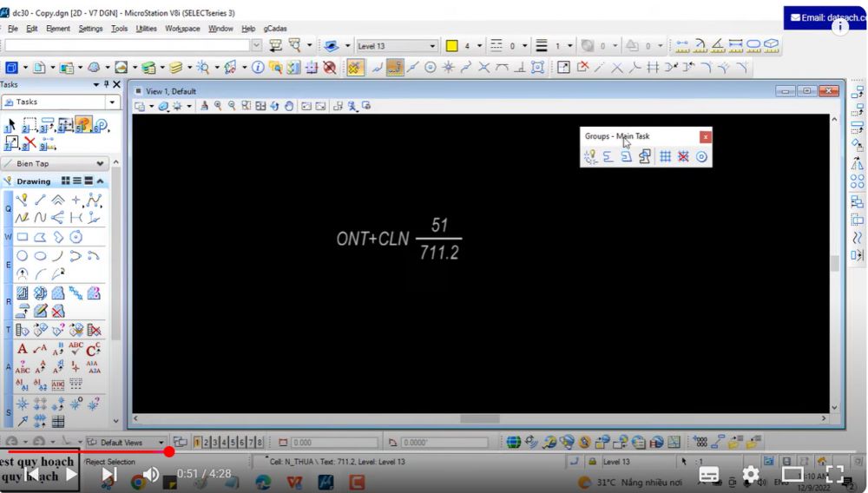Image resolution: width=868 pixels, height=493 pixels.
Task: Click the yellow active color swatch
Action: click(451, 46)
